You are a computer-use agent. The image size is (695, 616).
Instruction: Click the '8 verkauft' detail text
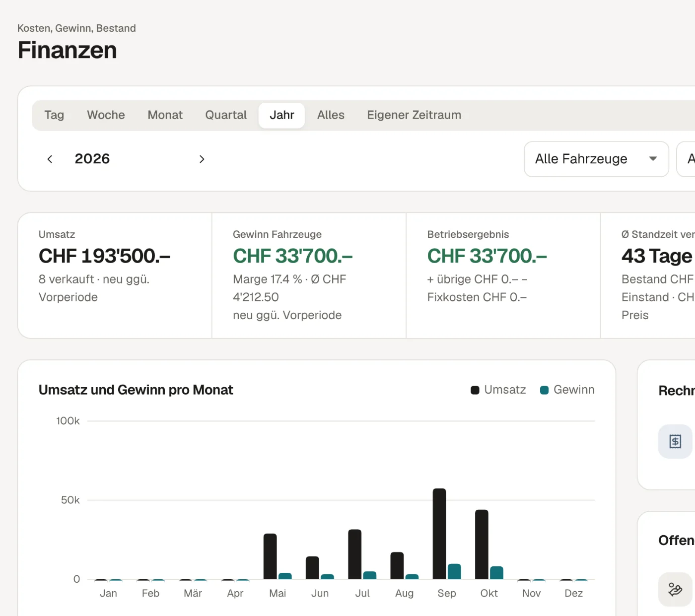(x=66, y=279)
